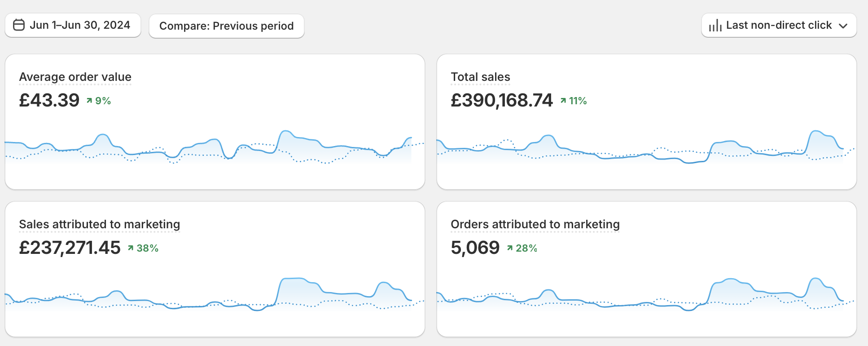This screenshot has width=868, height=346.
Task: Open the Jun 1–Jun 30, 2024 date range
Action: coord(80,25)
